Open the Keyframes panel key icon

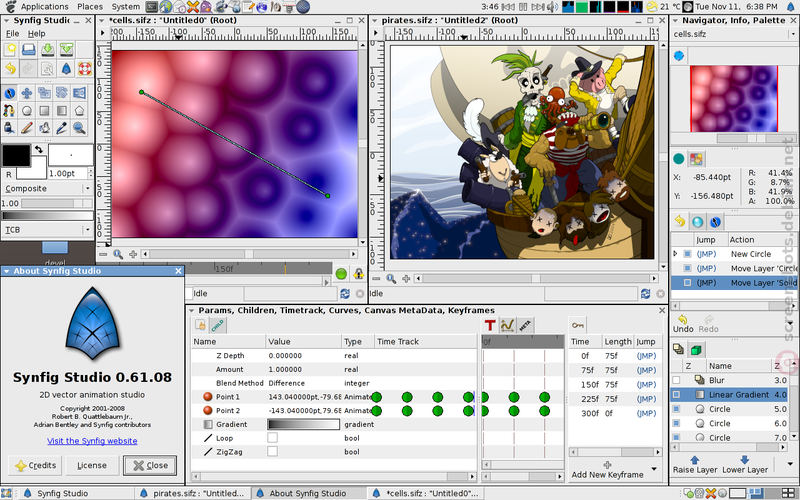(578, 326)
